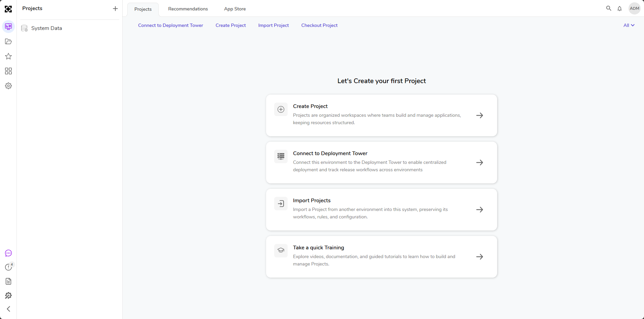The image size is (644, 319).
Task: Open settings gear in sidebar
Action: pyautogui.click(x=8, y=86)
